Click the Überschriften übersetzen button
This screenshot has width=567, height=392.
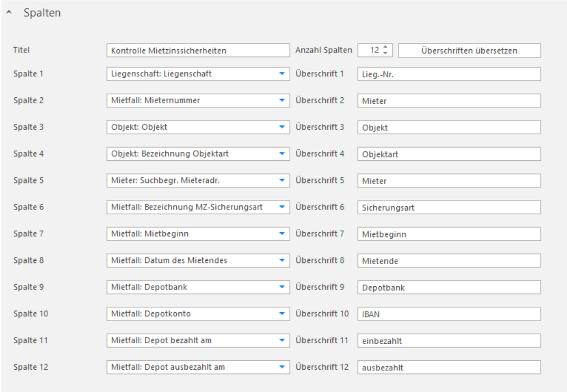[x=470, y=51]
